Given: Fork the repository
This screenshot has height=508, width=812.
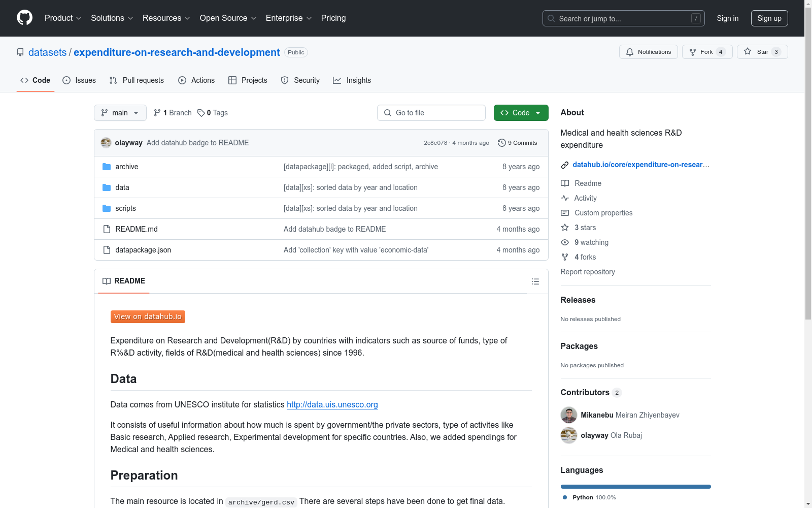Looking at the screenshot, I should pos(707,52).
